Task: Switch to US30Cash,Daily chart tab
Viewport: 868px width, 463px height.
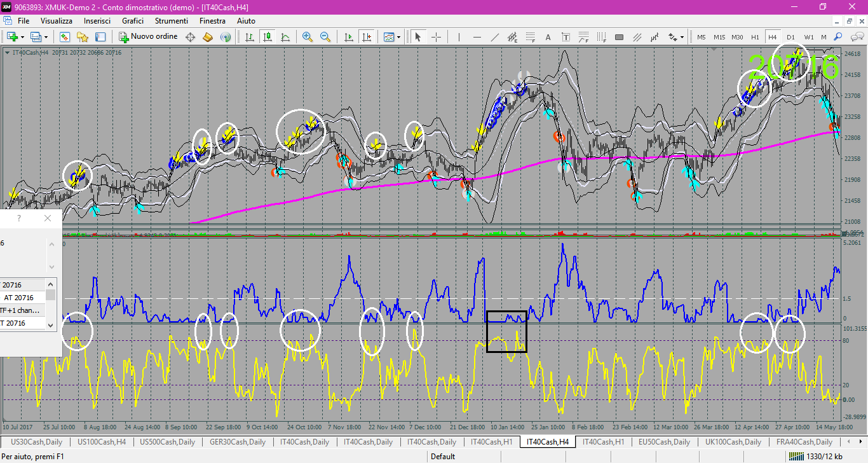Action: (x=37, y=441)
